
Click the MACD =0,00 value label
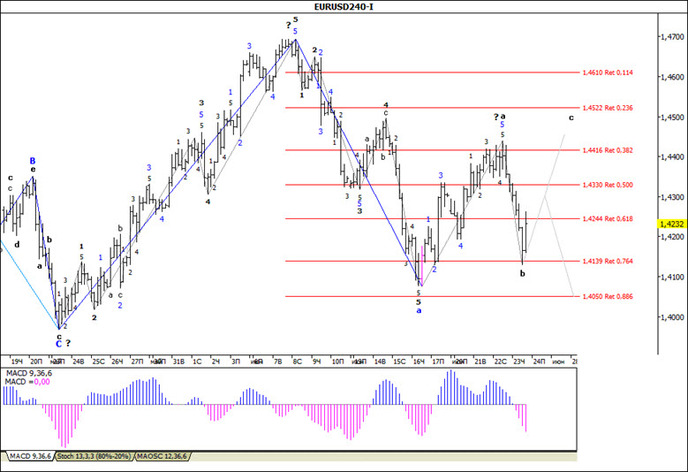click(27, 382)
